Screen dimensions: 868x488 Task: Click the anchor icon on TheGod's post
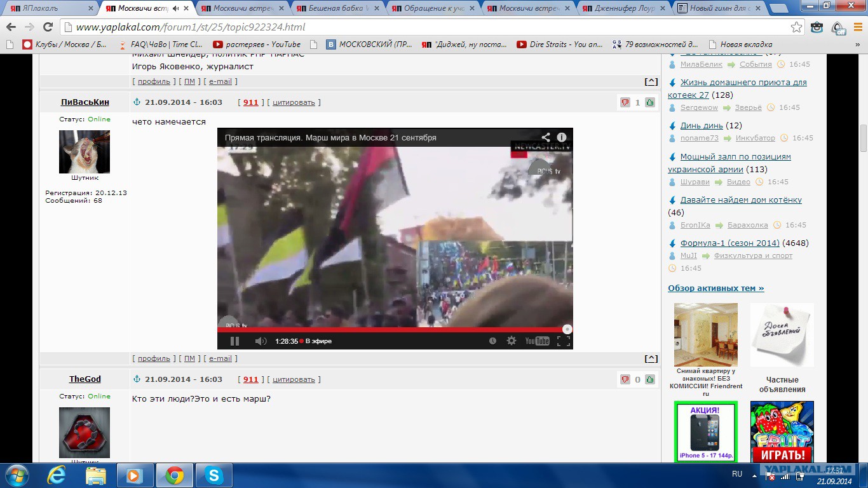click(136, 379)
